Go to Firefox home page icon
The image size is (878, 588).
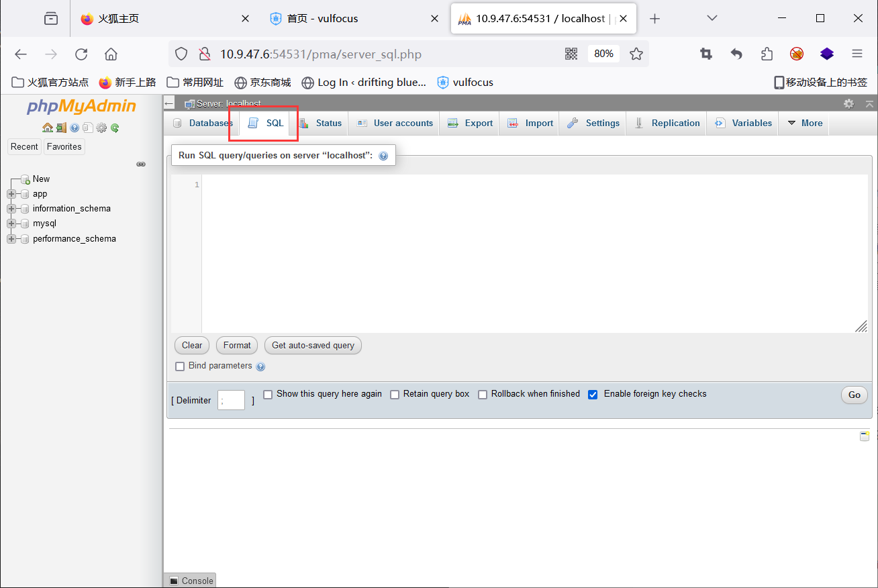point(111,54)
